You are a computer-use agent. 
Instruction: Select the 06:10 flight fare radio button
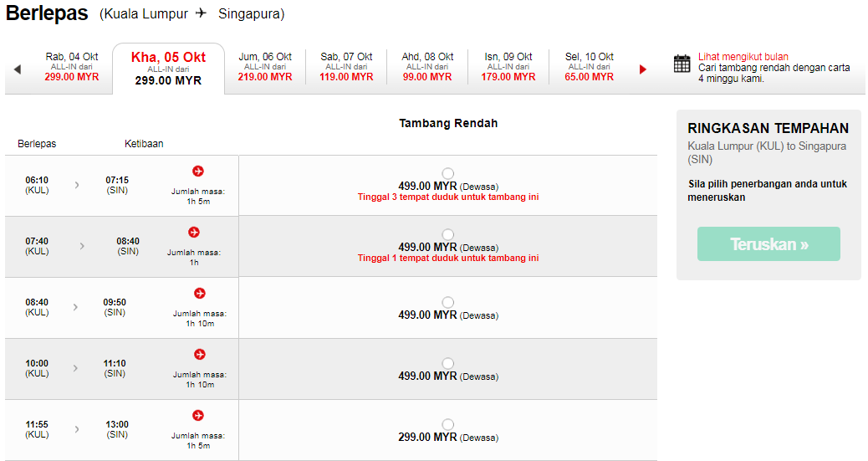[x=448, y=173]
